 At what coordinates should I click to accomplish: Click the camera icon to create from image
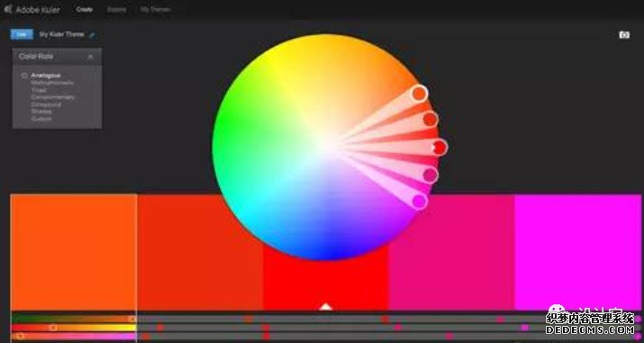(x=624, y=35)
